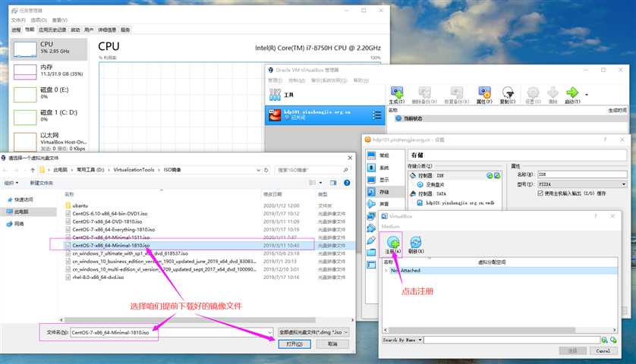Open the 组织 dropdown in the file dialog
The width and height of the screenshot is (636, 364).
pos(11,183)
